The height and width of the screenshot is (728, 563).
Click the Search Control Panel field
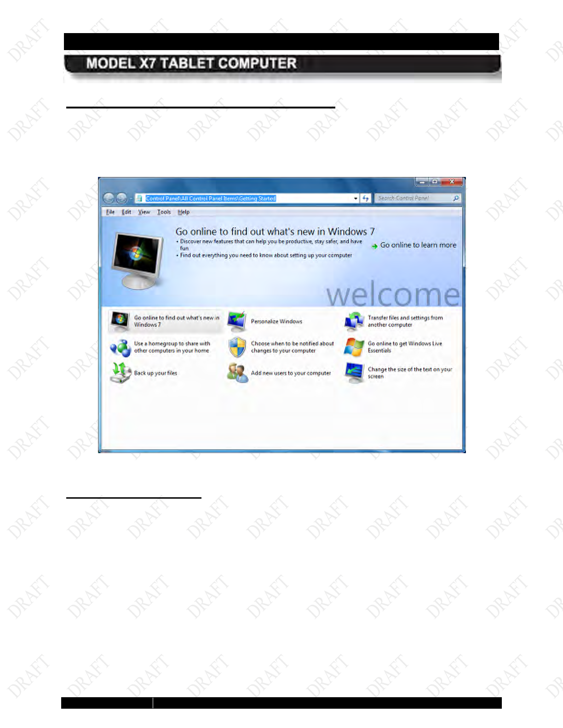click(418, 198)
